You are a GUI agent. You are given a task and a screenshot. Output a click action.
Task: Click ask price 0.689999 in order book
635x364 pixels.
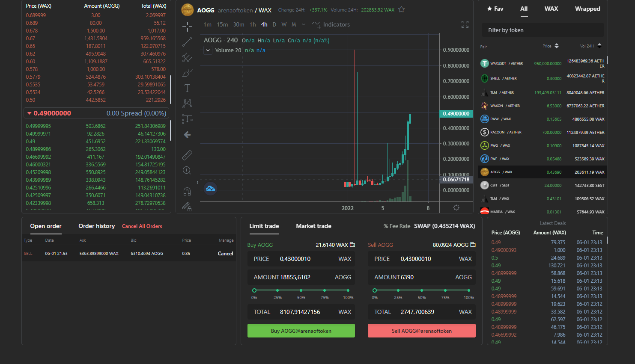point(36,15)
